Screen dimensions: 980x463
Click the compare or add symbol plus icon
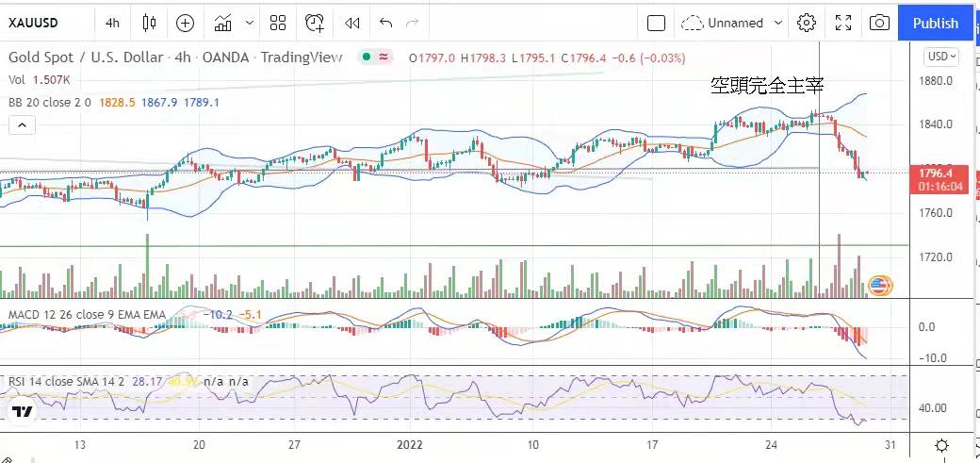click(x=186, y=23)
